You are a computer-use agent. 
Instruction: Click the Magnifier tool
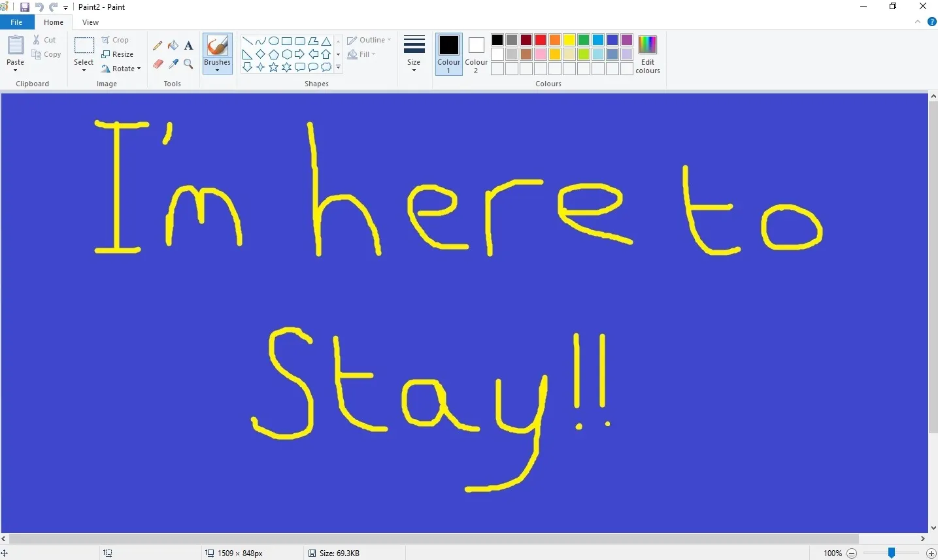point(189,64)
